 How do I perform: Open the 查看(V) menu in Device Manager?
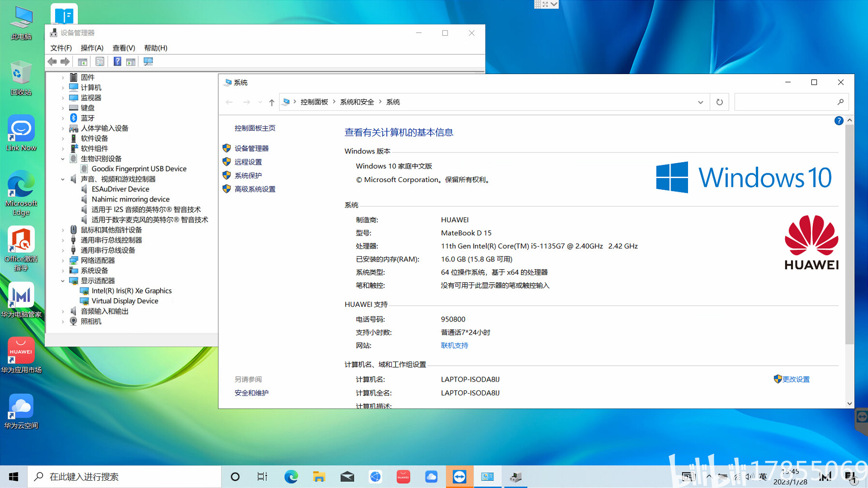(x=123, y=48)
